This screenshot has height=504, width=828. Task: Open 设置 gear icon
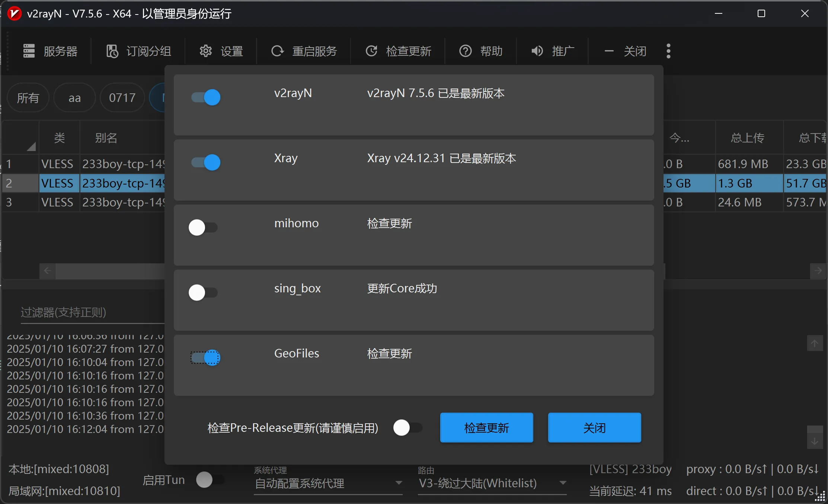tap(206, 51)
